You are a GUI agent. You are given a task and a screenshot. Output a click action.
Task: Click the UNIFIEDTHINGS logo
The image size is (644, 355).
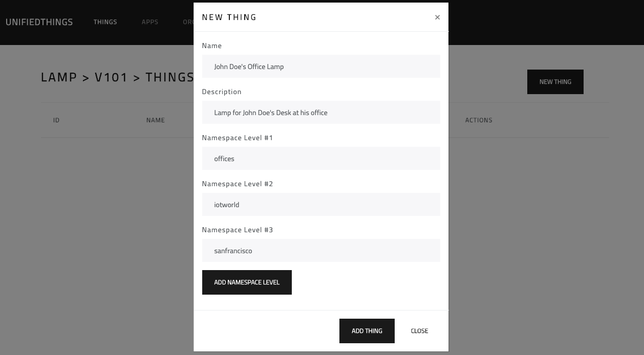tap(39, 22)
